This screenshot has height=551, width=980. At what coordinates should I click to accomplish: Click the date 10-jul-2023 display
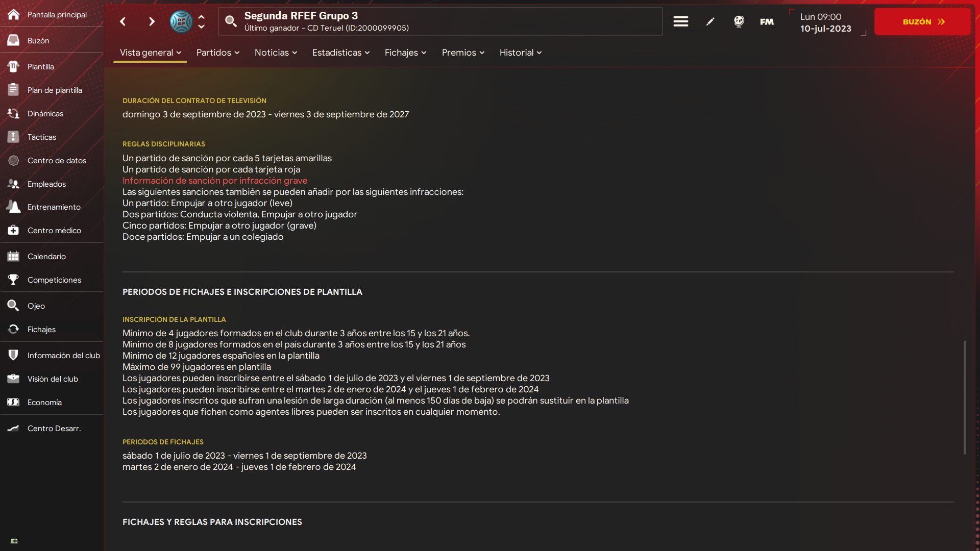(825, 29)
